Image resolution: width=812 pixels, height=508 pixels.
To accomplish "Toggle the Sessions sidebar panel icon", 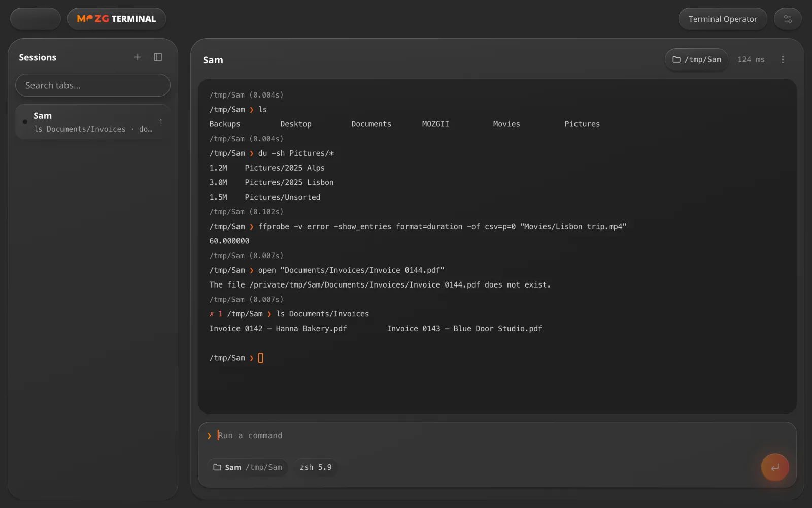I will [x=158, y=57].
